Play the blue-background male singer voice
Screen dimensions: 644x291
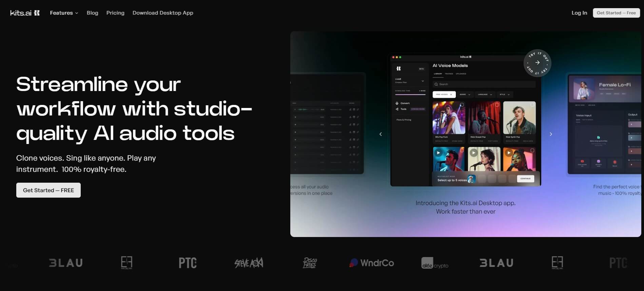(438, 153)
